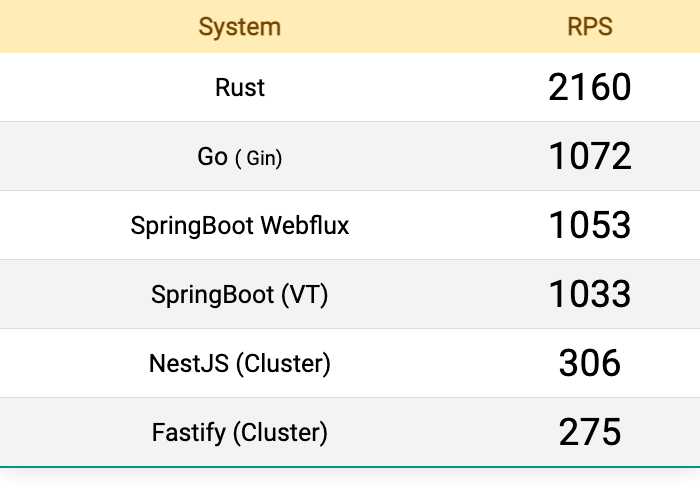Select the Rust row label
Image resolution: width=700 pixels, height=500 pixels.
[240, 87]
